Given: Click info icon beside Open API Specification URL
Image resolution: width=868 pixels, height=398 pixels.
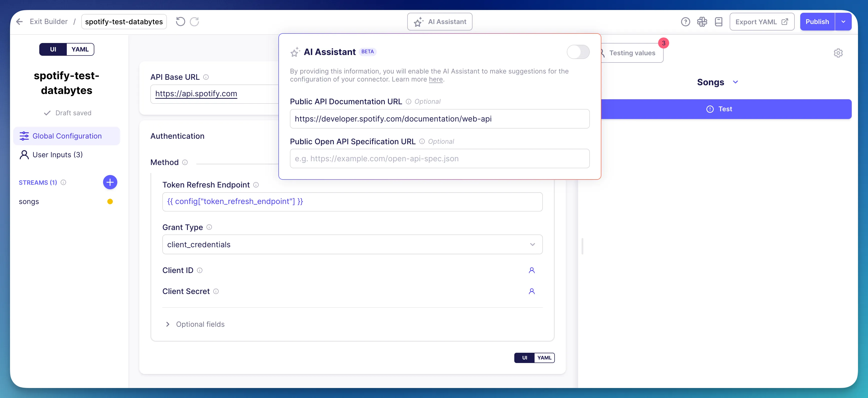Looking at the screenshot, I should pos(422,141).
